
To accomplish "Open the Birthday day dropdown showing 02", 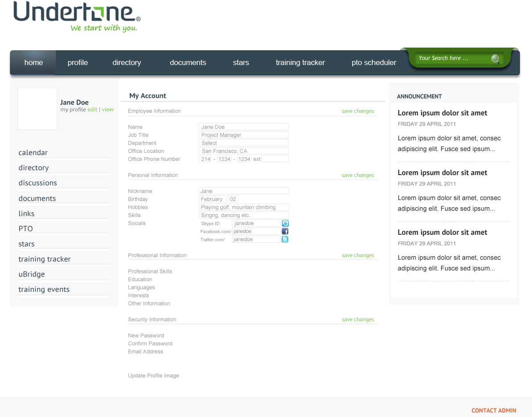I will [233, 199].
